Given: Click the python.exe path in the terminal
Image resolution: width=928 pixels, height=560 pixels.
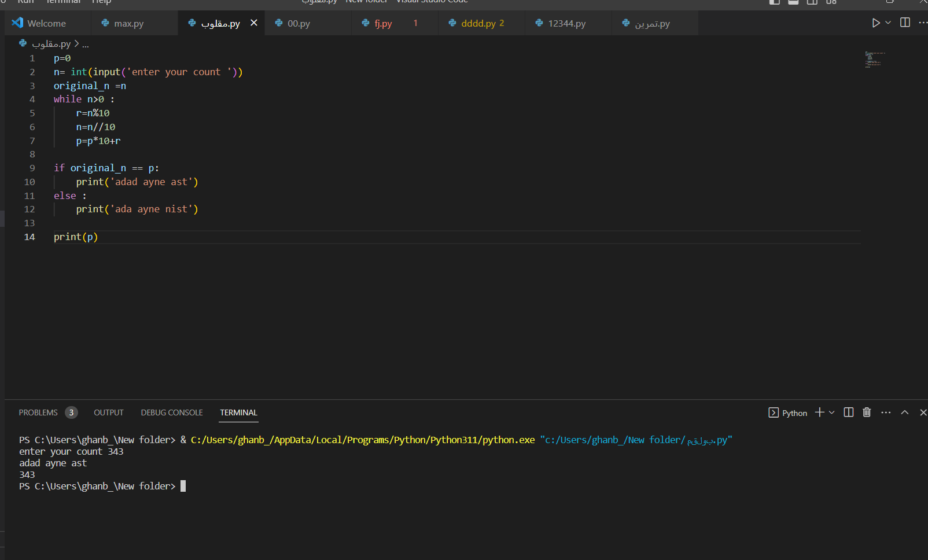Looking at the screenshot, I should [363, 440].
